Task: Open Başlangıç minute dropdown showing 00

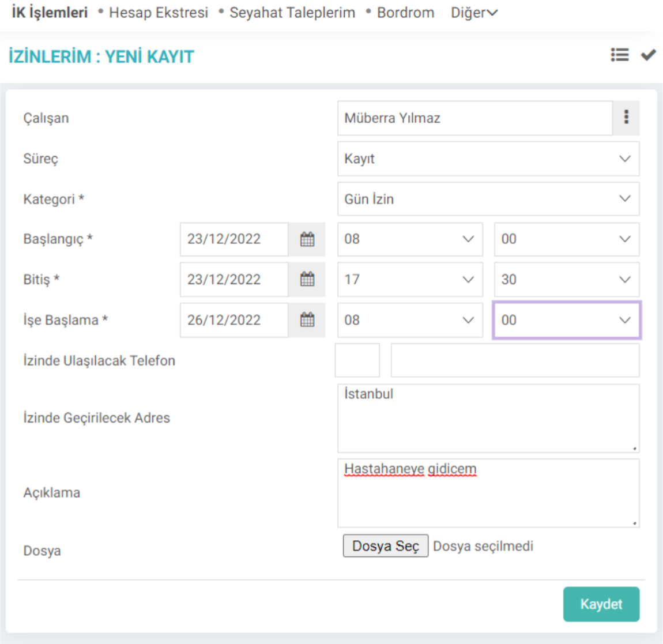Action: point(567,239)
